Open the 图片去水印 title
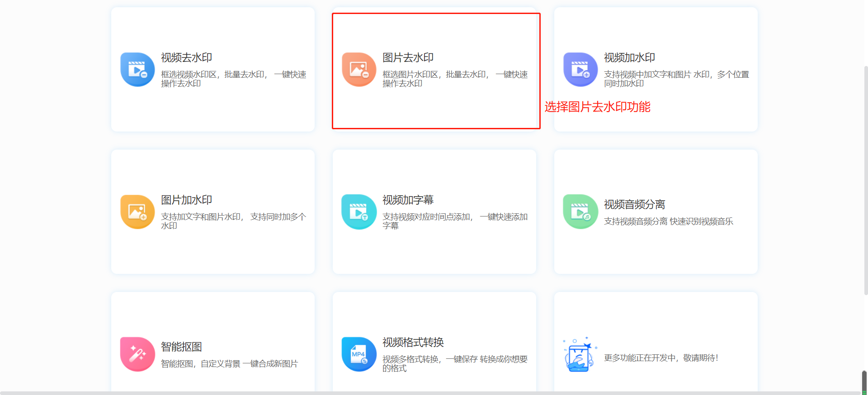The image size is (868, 395). [408, 58]
